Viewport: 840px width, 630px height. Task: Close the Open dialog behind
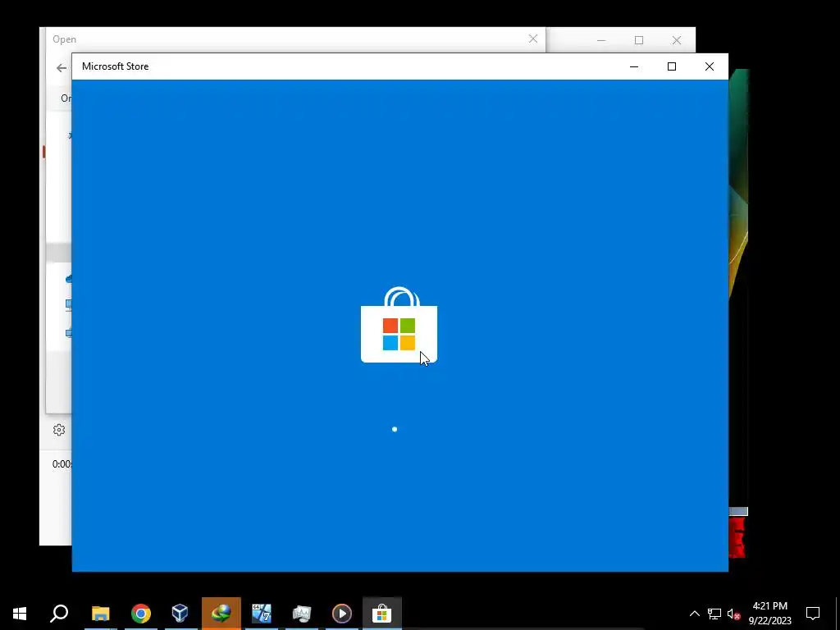point(533,39)
